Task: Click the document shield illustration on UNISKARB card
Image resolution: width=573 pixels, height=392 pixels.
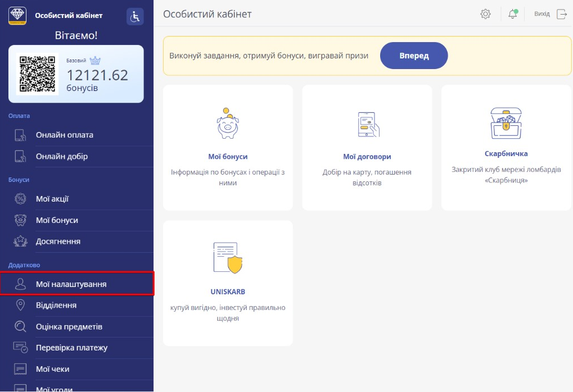Action: pos(228,258)
